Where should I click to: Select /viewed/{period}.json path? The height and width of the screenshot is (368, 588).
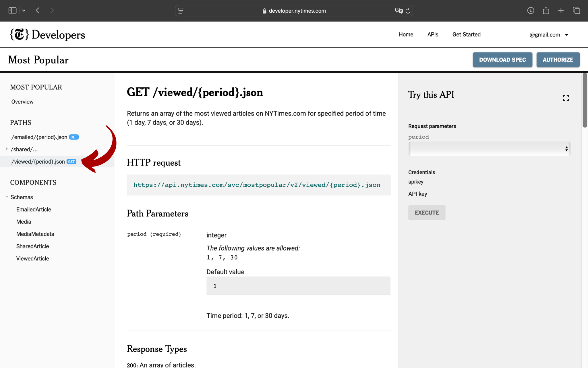(38, 162)
